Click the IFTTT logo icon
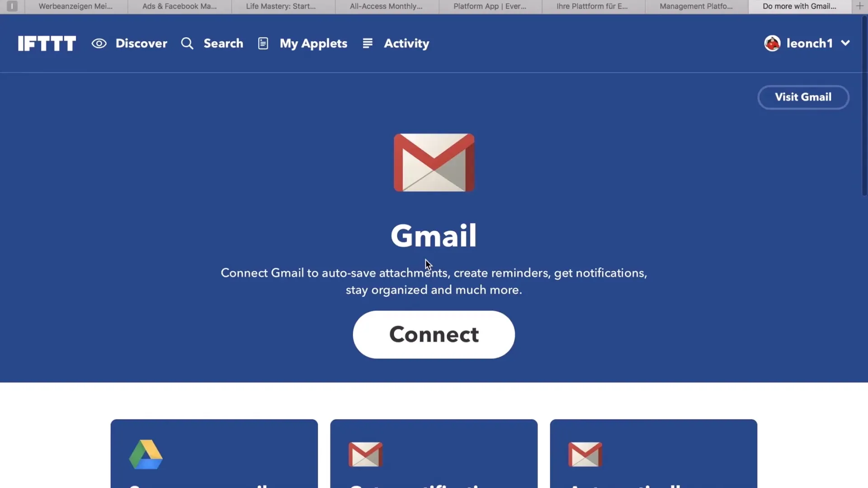The height and width of the screenshot is (488, 868). click(x=47, y=43)
